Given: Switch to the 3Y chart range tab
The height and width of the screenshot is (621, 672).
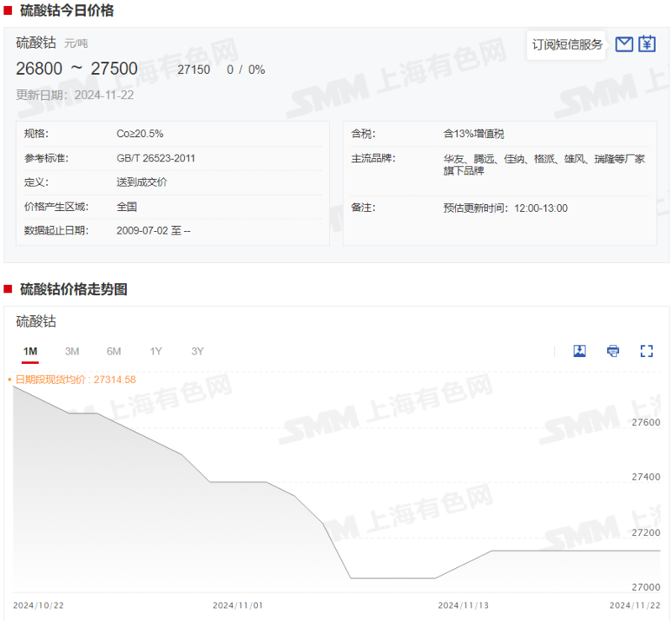Looking at the screenshot, I should click(x=197, y=351).
